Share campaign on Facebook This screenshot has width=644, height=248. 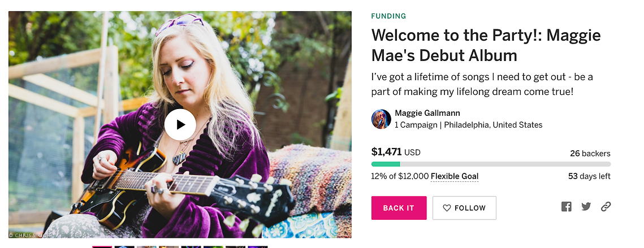click(567, 207)
